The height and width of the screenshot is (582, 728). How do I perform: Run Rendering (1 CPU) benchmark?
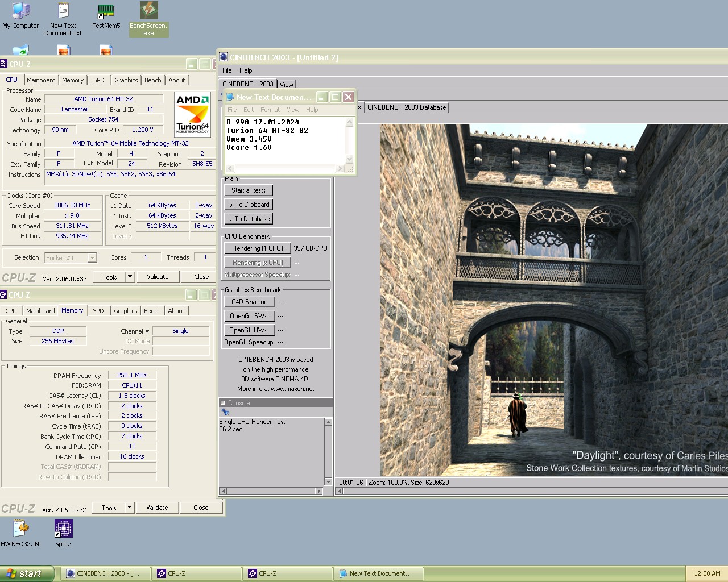click(258, 248)
